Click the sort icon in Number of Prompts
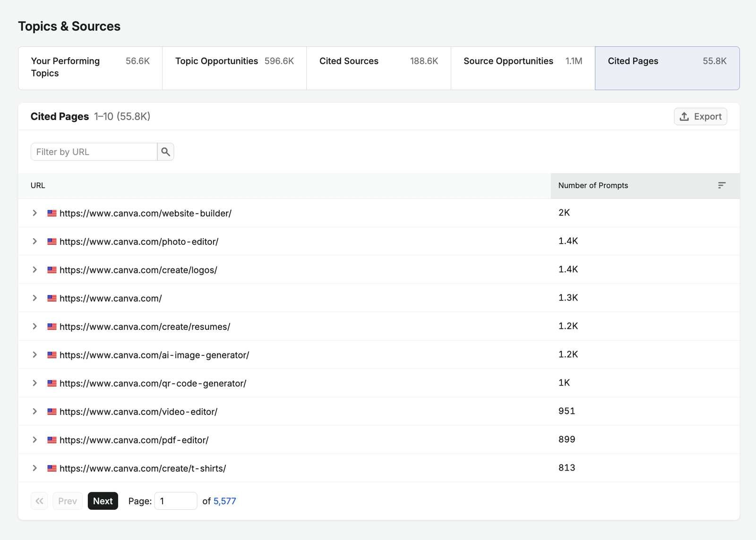756x540 pixels. click(722, 185)
